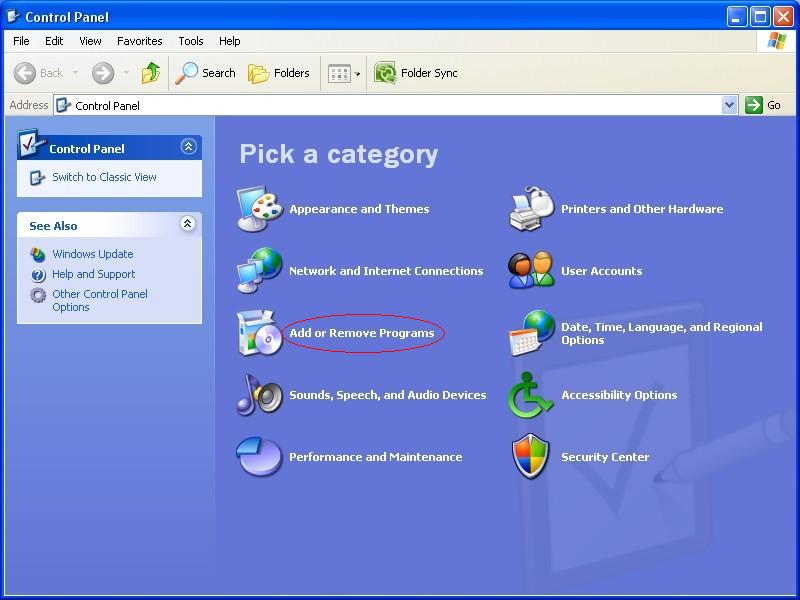Open the Accessibility Options wheelchair icon
Viewport: 800px width, 600px height.
(x=531, y=395)
